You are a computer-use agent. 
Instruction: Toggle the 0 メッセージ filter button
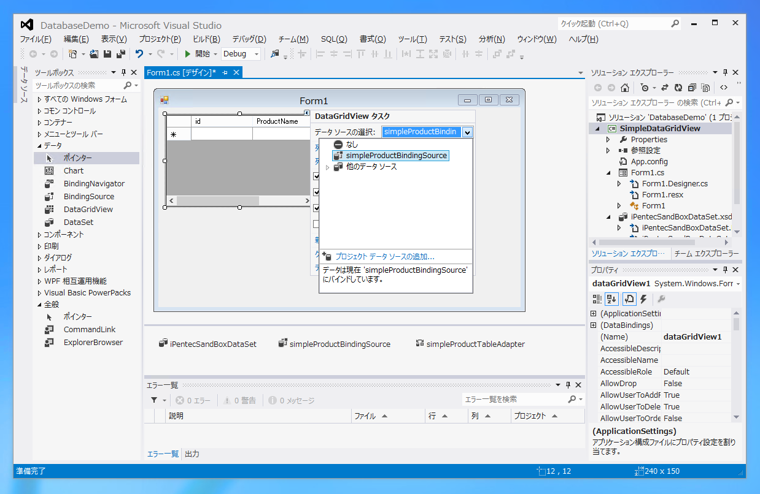291,400
